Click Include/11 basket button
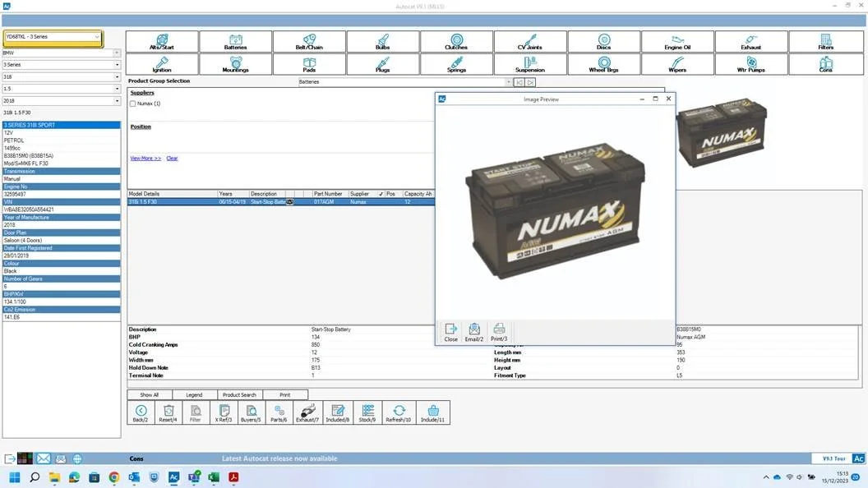The height and width of the screenshot is (488, 868). [x=433, y=412]
